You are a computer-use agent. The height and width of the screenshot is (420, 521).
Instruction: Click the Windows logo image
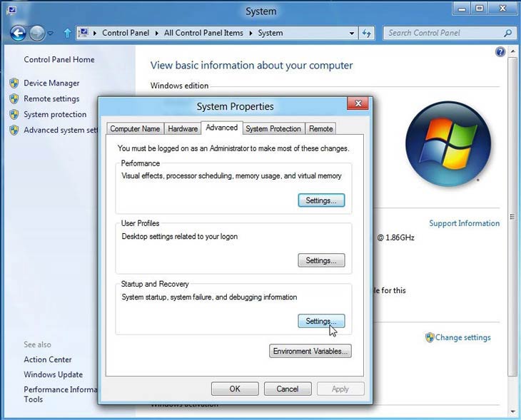tap(448, 144)
